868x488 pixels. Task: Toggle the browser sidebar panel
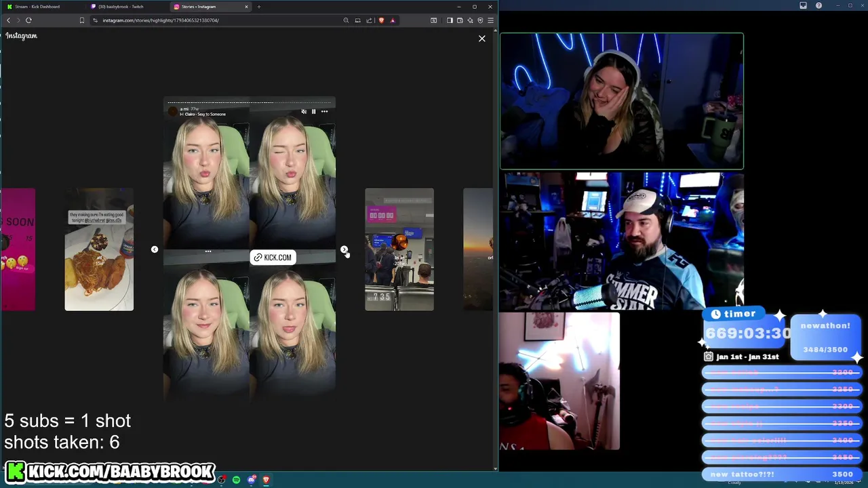click(450, 20)
